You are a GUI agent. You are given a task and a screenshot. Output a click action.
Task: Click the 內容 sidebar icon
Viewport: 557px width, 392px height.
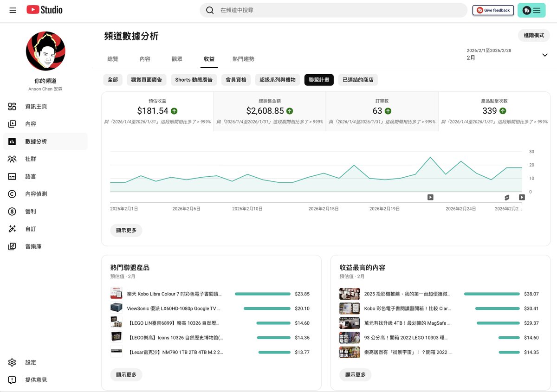click(x=12, y=124)
